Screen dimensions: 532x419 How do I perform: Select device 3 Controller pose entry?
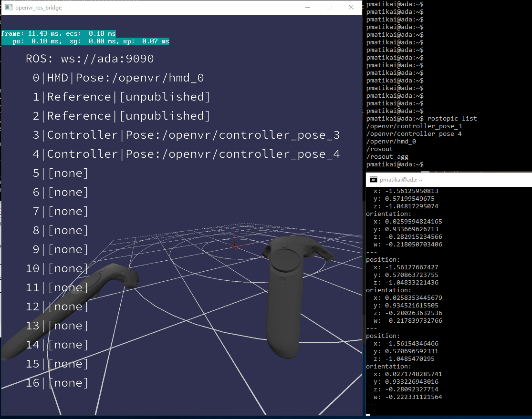(186, 135)
